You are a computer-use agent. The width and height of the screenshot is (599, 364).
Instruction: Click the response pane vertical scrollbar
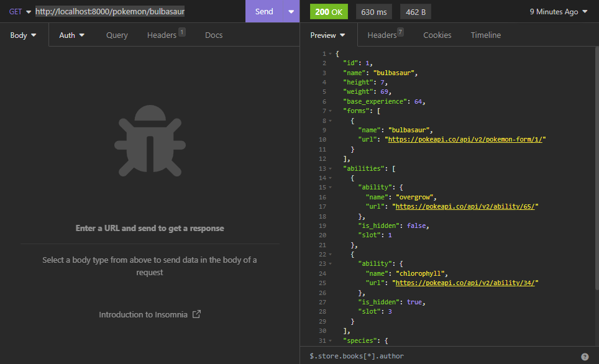597,168
